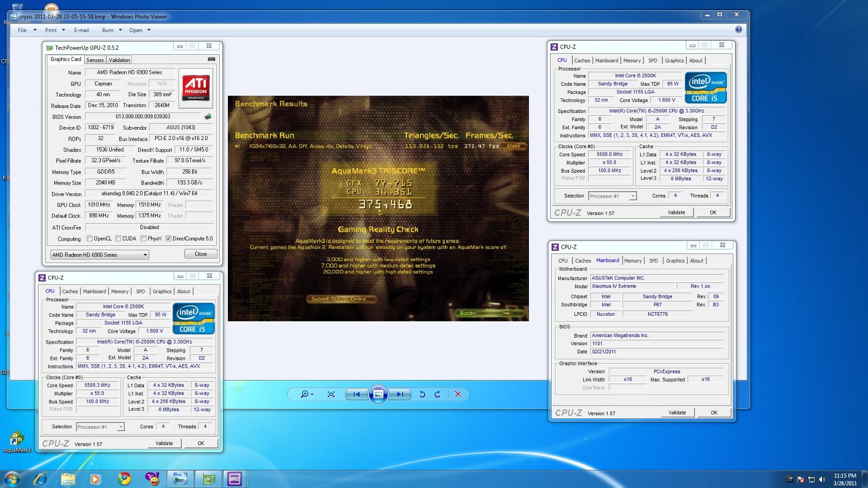Image resolution: width=868 pixels, height=488 pixels.
Task: Open the AquaMark3 desktop shortcut
Action: click(x=17, y=442)
